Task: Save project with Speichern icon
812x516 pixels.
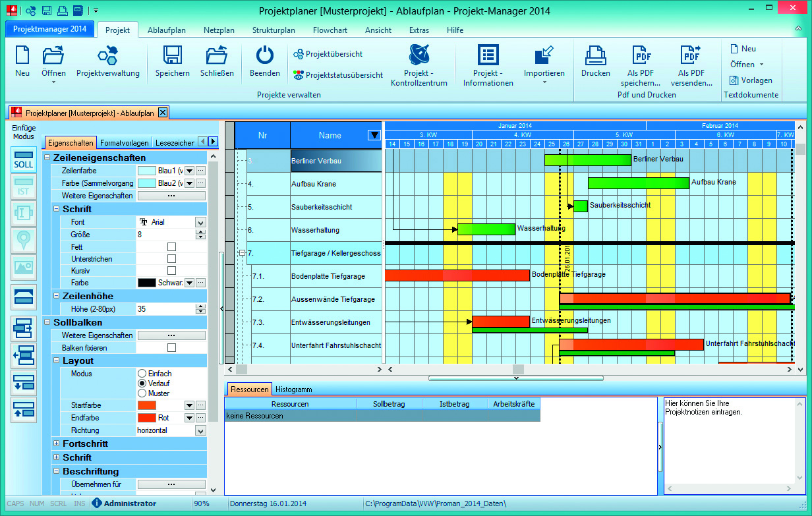Action: [173, 55]
